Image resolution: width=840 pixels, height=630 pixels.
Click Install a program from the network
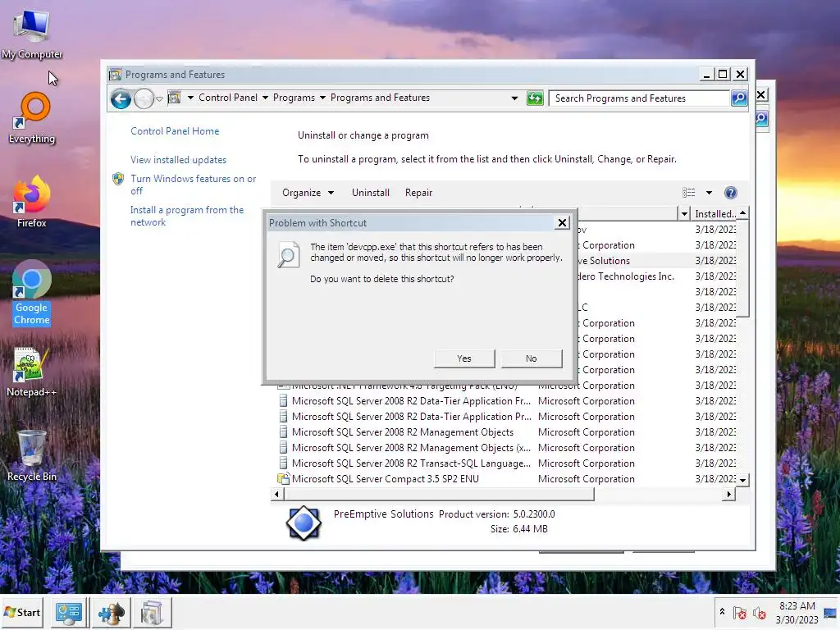186,216
